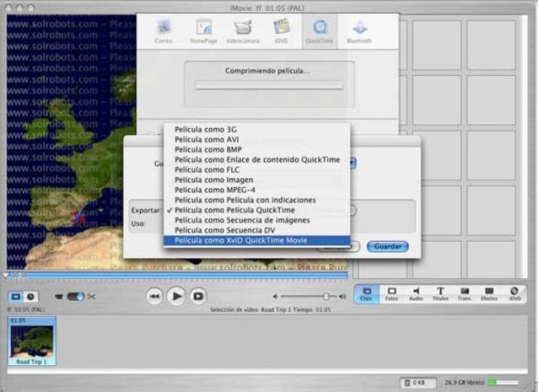Select the Bluetooth export icon
Viewport: 538px width, 392px height.
tap(359, 32)
